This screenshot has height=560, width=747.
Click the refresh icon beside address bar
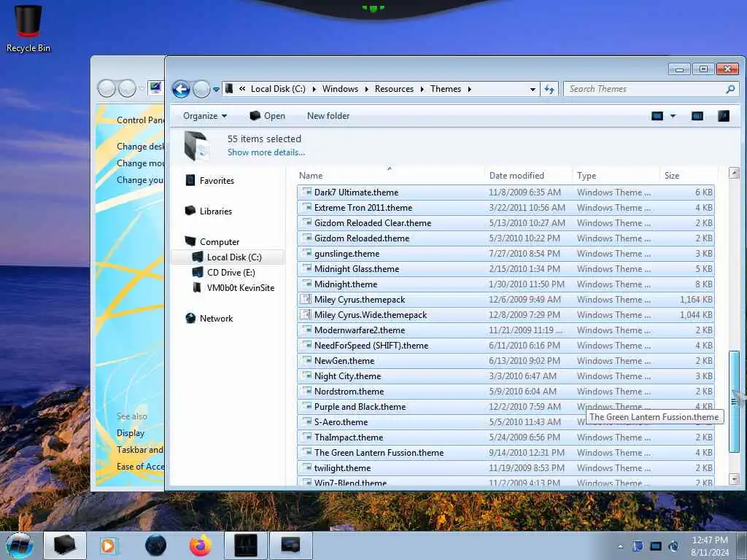tap(549, 89)
